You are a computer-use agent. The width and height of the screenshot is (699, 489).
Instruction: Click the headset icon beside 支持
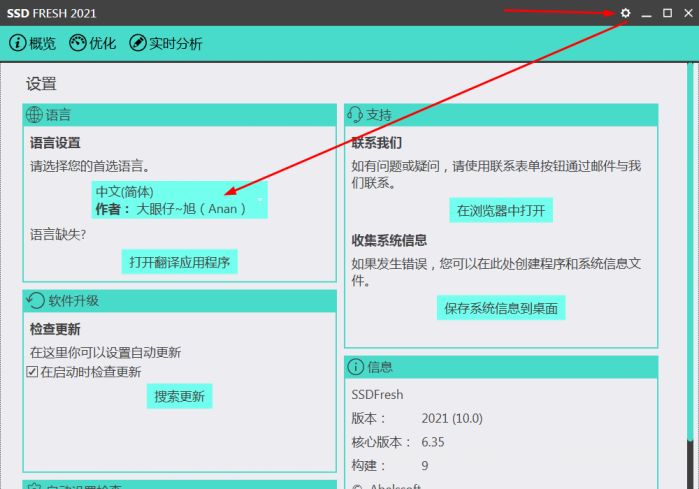click(355, 115)
